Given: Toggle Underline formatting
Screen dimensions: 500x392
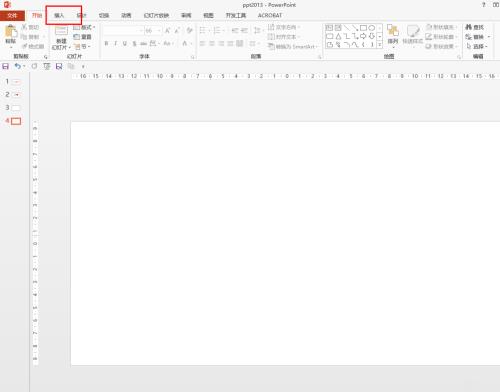Looking at the screenshot, I should pyautogui.click(x=125, y=43).
